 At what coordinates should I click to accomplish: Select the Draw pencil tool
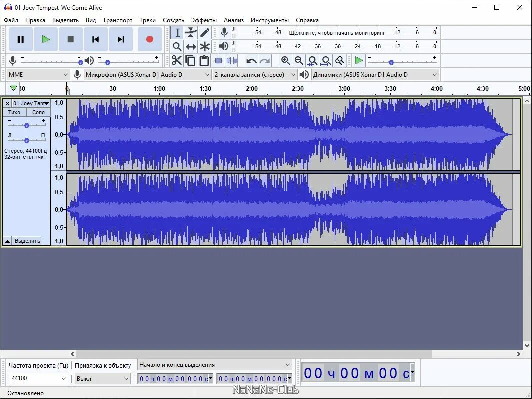pos(205,33)
